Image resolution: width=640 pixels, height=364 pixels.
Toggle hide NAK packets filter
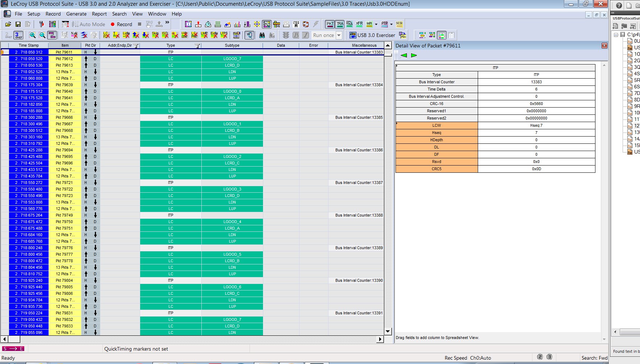pos(74,35)
